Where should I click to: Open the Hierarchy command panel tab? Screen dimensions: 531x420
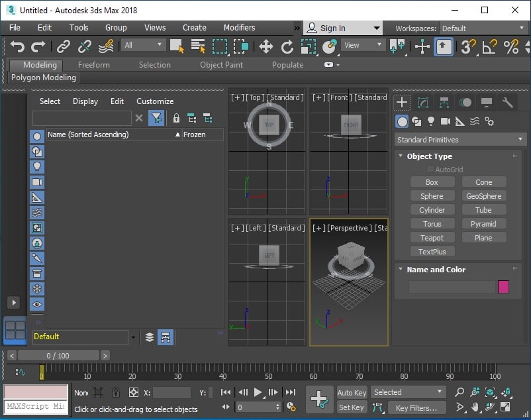click(444, 102)
